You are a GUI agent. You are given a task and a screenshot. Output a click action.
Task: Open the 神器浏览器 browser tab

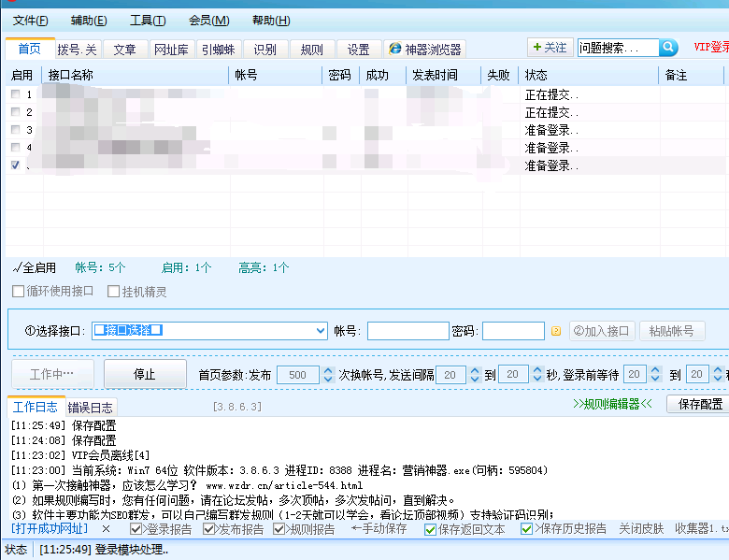coord(425,50)
